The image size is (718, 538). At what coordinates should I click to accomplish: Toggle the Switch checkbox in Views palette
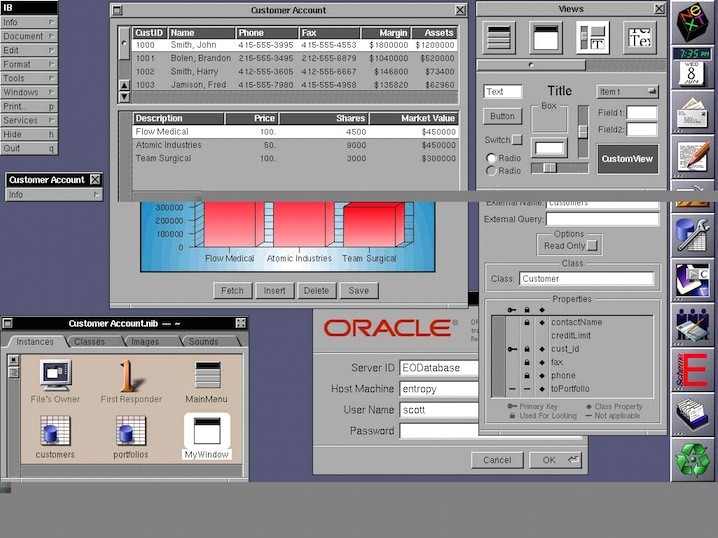point(517,140)
